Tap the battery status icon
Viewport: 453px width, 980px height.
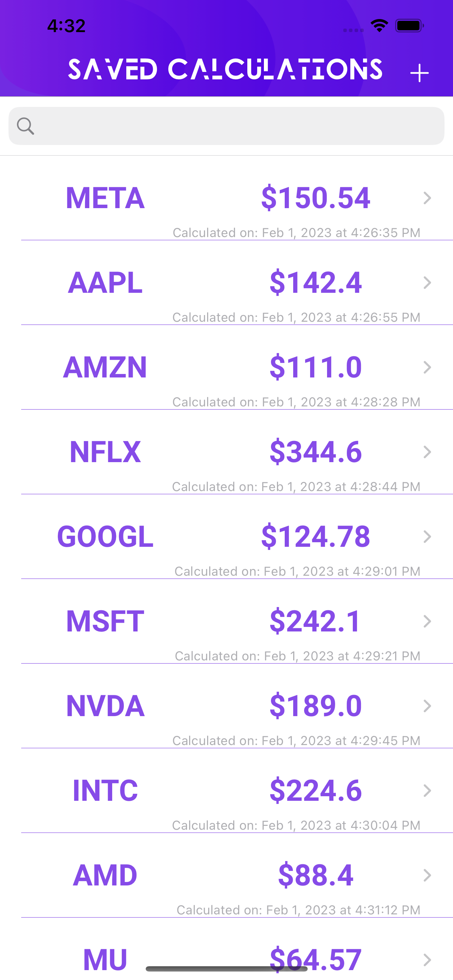(x=409, y=26)
